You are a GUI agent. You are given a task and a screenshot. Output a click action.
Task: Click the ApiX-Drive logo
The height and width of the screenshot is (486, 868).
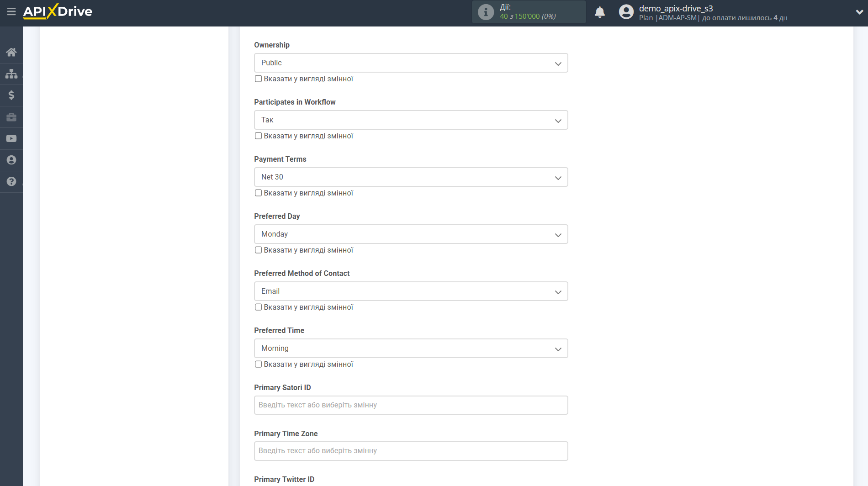click(58, 11)
